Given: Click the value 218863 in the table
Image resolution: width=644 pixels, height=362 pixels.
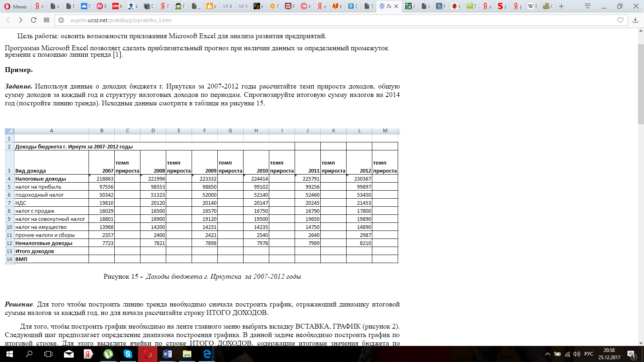Looking at the screenshot, I should [x=105, y=179].
